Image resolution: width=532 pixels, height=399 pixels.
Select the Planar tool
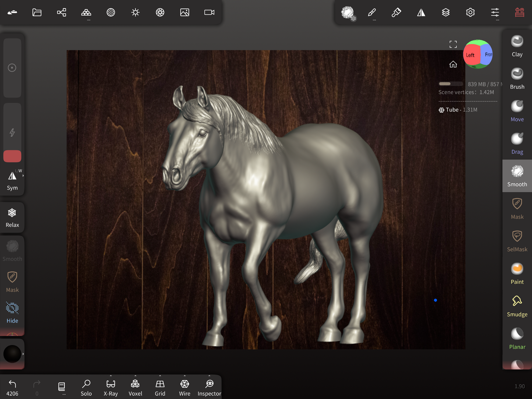coord(517,339)
